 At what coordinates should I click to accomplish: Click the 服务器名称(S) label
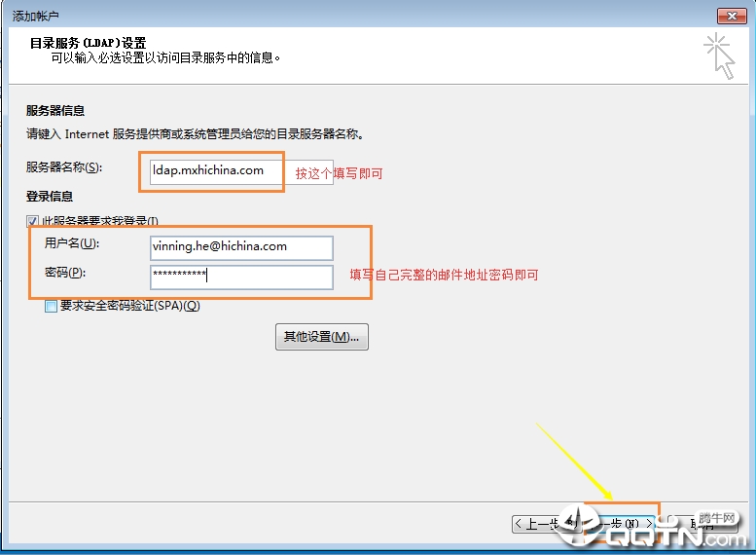pos(64,167)
